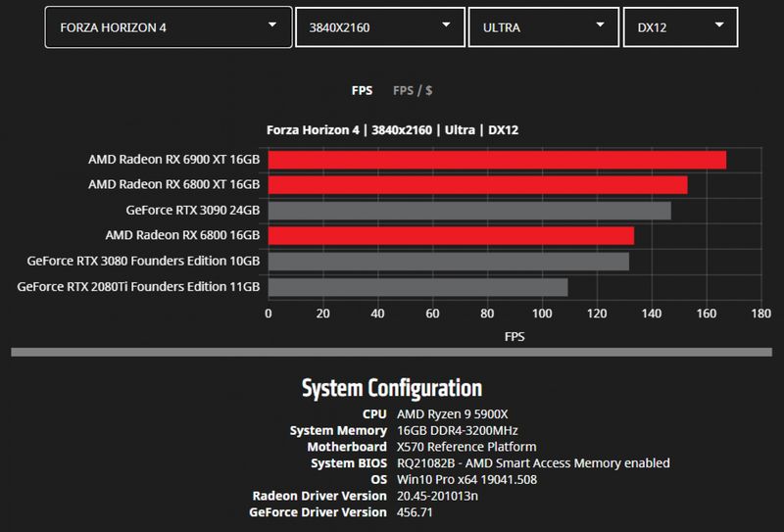Click the 'AMD Radeon RX 6800 XT 16GB' label
The image size is (784, 532).
pyautogui.click(x=174, y=184)
